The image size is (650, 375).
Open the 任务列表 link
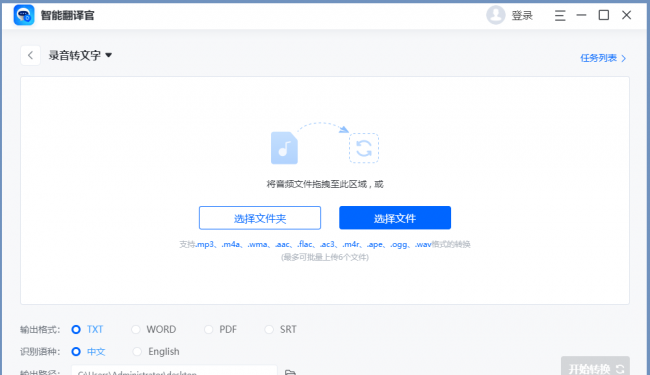point(603,58)
